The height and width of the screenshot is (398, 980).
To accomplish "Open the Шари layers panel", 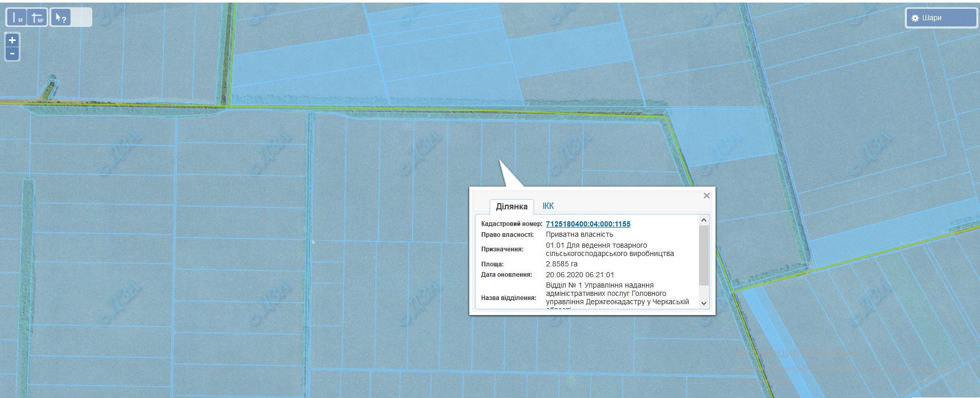I will (941, 18).
